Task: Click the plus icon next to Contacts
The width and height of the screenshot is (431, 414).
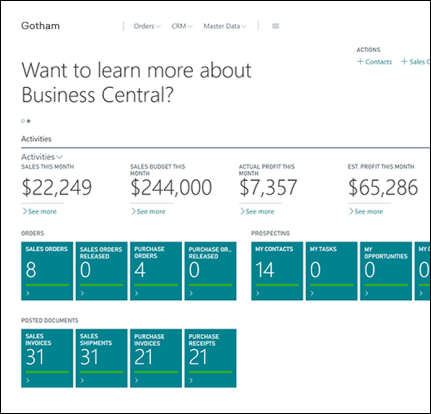Action: pyautogui.click(x=360, y=61)
